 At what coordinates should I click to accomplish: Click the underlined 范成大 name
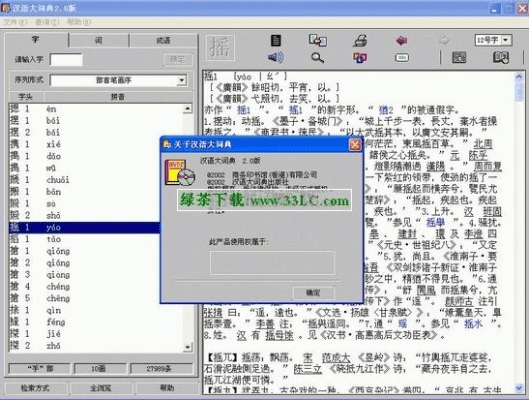point(336,358)
